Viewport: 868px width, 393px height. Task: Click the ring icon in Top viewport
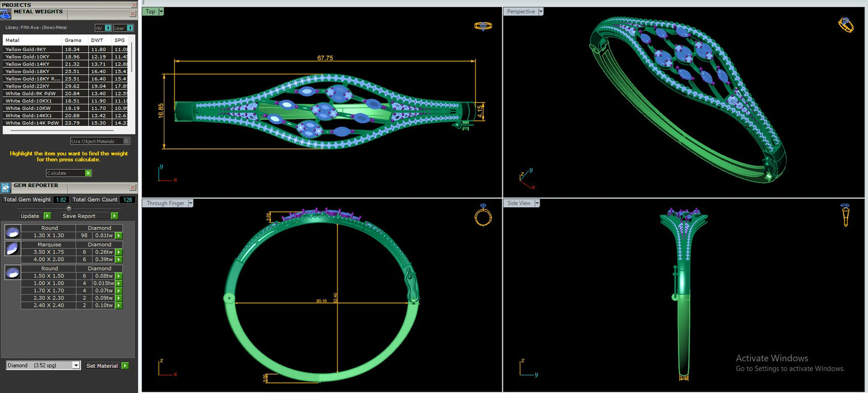(483, 26)
